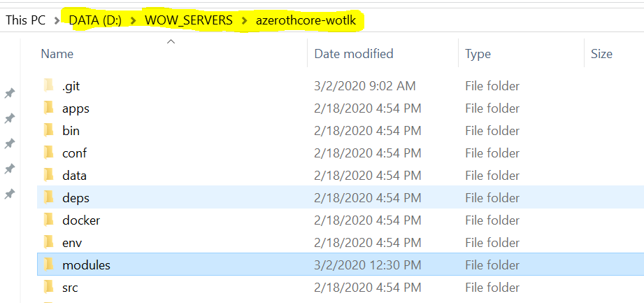Image resolution: width=644 pixels, height=303 pixels.
Task: Click the pin icon beside the apps row
Action: coord(10,118)
